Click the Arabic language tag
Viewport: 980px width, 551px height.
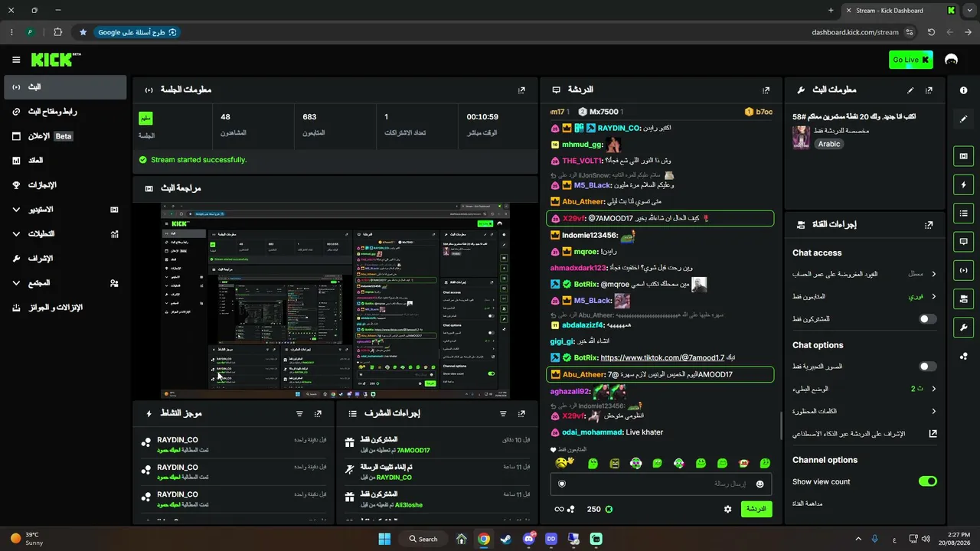[x=829, y=144]
